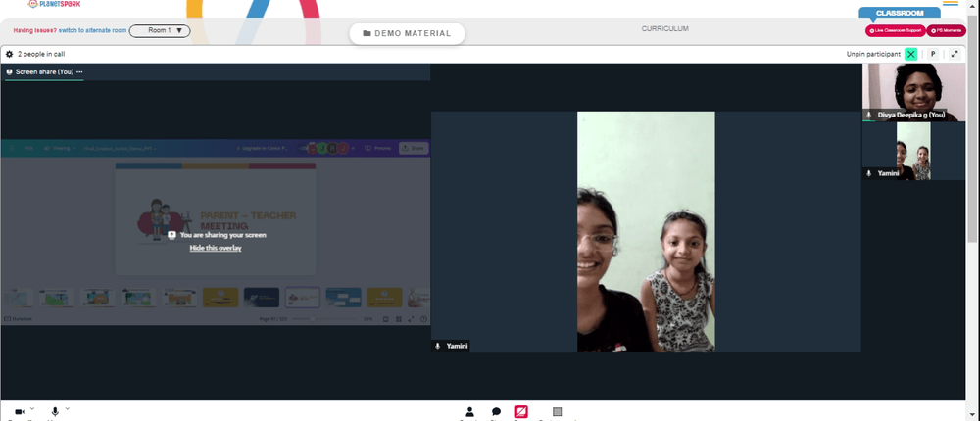Click Hide this overlay link
Screen dimensions: 980x421
click(216, 248)
